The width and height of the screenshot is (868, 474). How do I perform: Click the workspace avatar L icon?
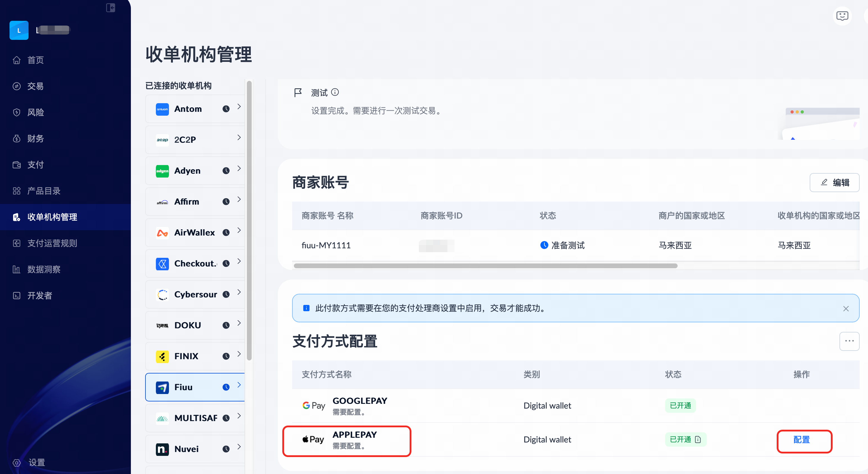[19, 30]
